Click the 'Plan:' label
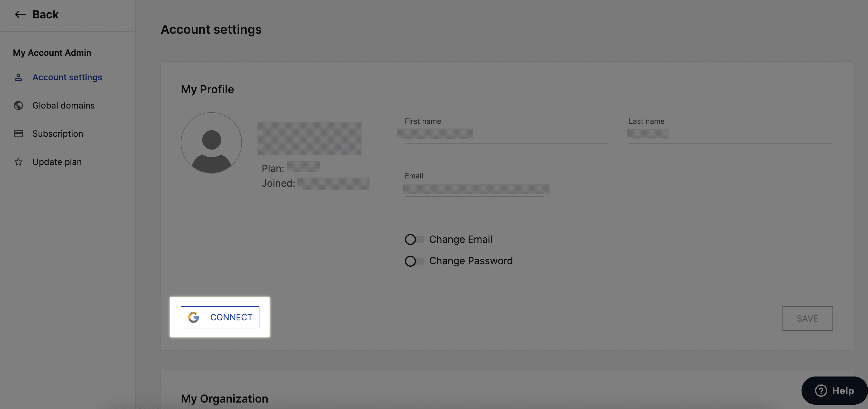Image resolution: width=868 pixels, height=409 pixels. (273, 169)
